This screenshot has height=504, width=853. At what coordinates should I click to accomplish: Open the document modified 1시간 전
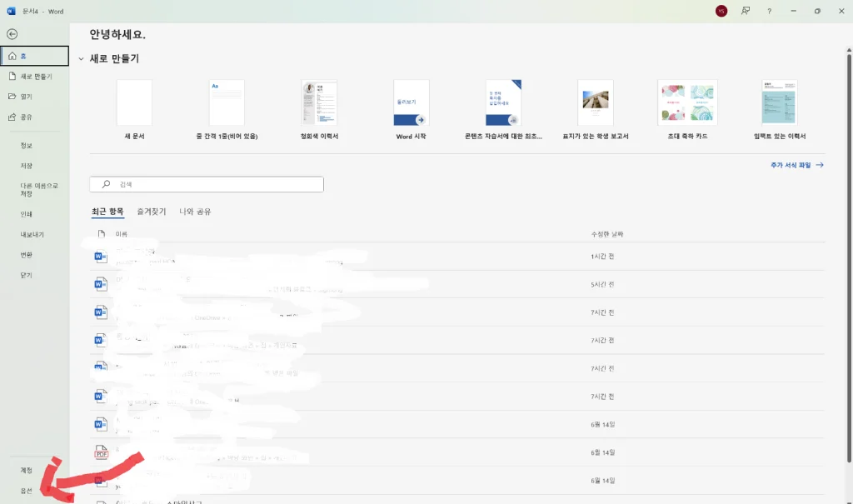coord(457,257)
